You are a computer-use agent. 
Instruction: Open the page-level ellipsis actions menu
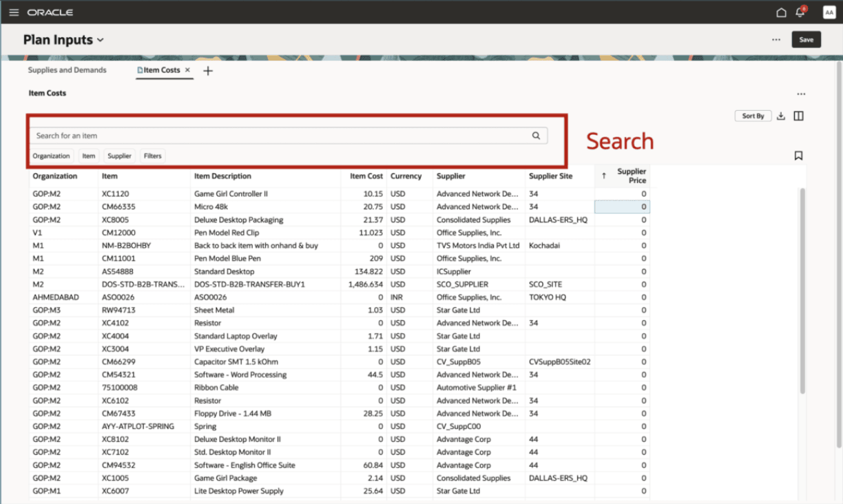coord(776,39)
